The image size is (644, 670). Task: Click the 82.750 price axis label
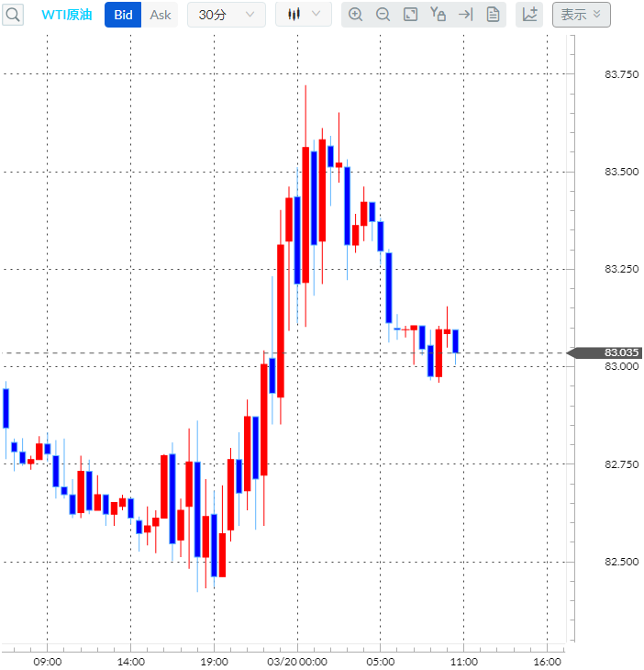click(x=621, y=464)
